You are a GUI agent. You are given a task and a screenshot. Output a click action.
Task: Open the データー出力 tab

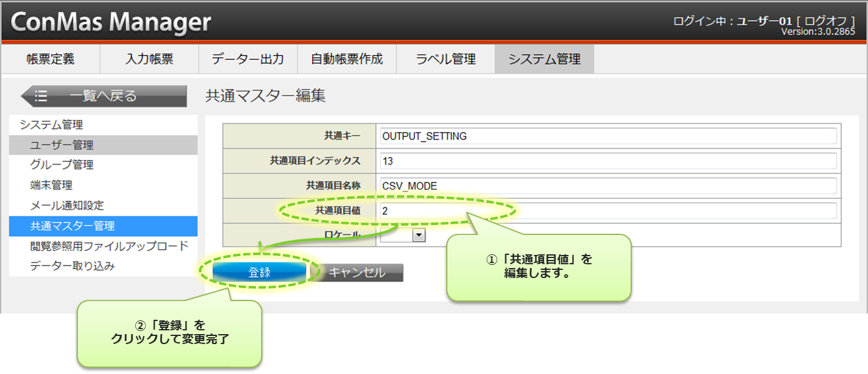pos(247,59)
